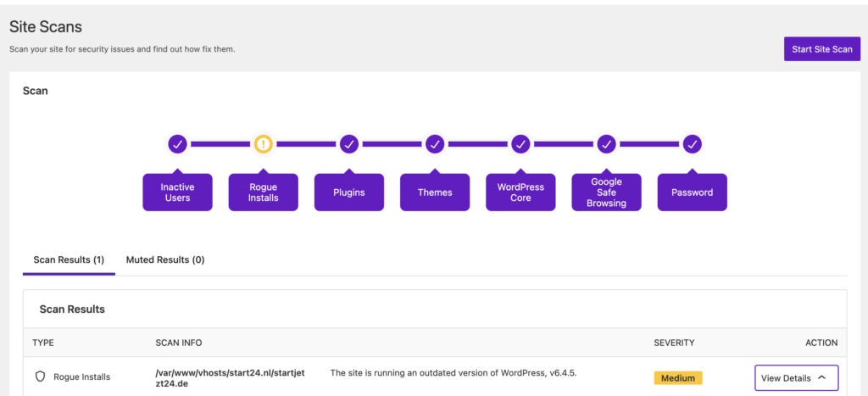The height and width of the screenshot is (396, 868).
Task: Select the Plugins label box
Action: click(349, 192)
